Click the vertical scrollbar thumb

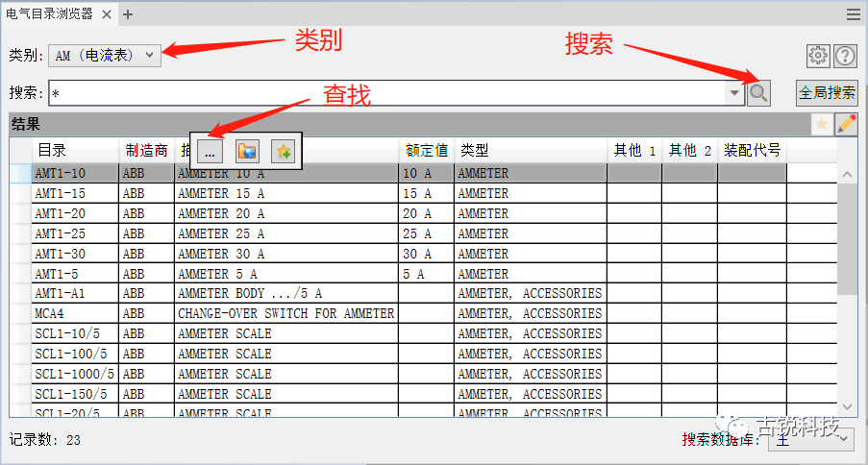pyautogui.click(x=847, y=239)
